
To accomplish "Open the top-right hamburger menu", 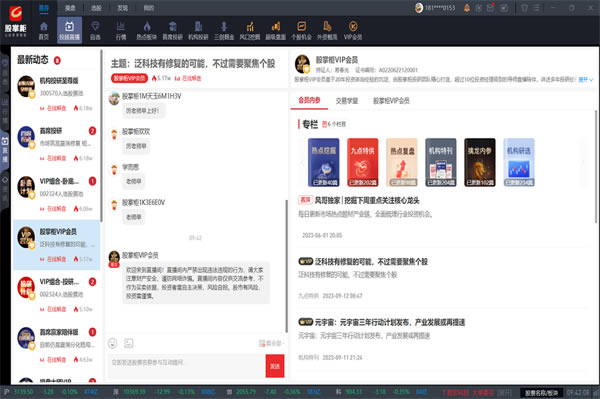I will pos(536,8).
